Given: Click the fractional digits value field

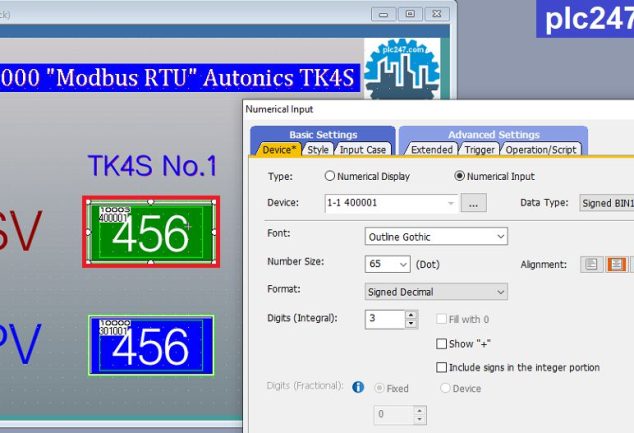Looking at the screenshot, I should point(394,414).
